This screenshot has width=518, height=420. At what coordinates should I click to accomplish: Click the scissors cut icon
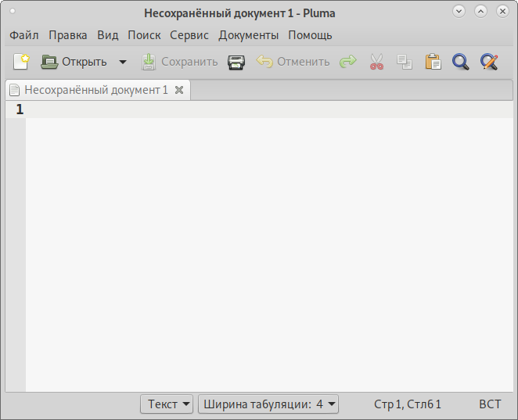coord(377,62)
